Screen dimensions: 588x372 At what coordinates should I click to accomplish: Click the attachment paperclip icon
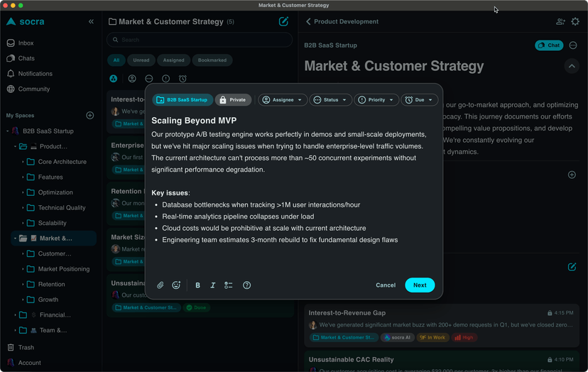click(160, 285)
